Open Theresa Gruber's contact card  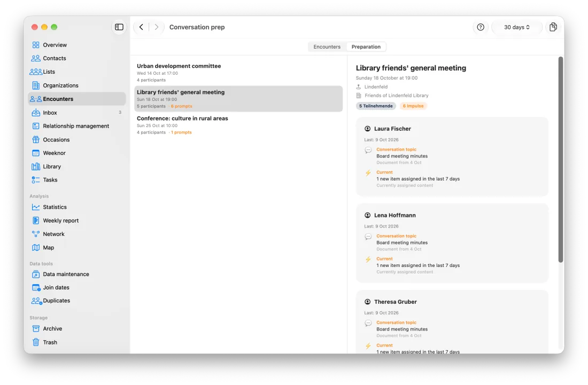[452, 322]
